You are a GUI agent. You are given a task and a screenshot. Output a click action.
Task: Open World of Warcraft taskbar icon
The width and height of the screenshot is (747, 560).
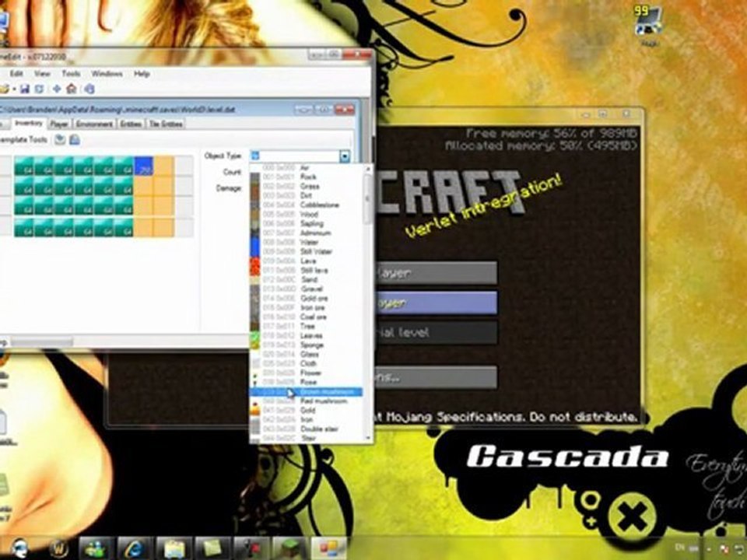59,548
